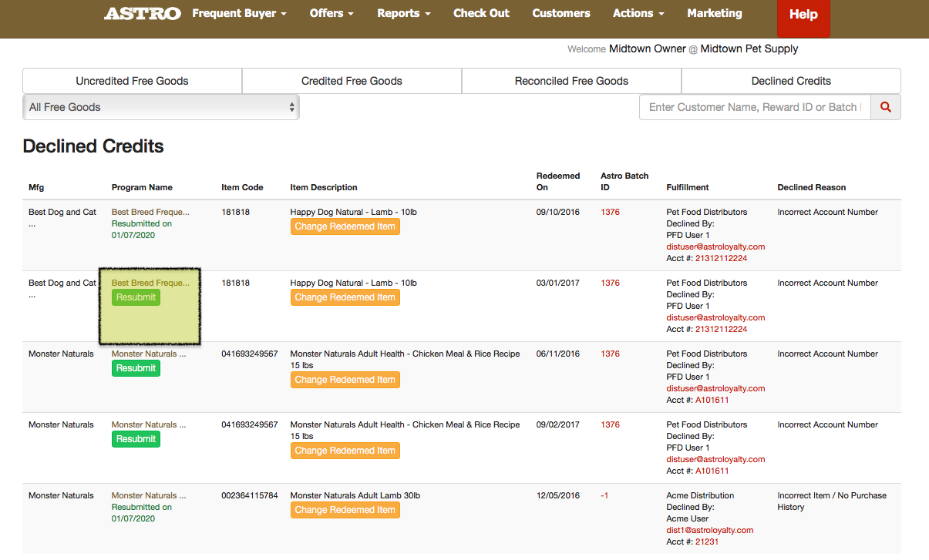Click batch ID -1 in Acme Distribution row
The height and width of the screenshot is (560, 929).
pyautogui.click(x=604, y=495)
